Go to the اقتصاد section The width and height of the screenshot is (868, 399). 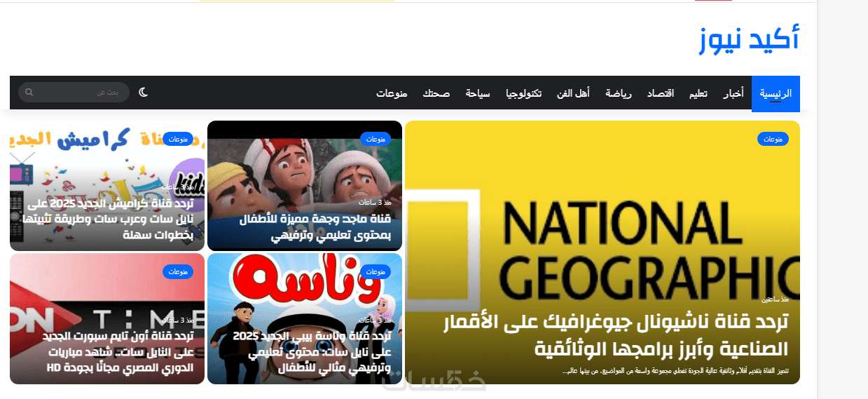click(660, 93)
